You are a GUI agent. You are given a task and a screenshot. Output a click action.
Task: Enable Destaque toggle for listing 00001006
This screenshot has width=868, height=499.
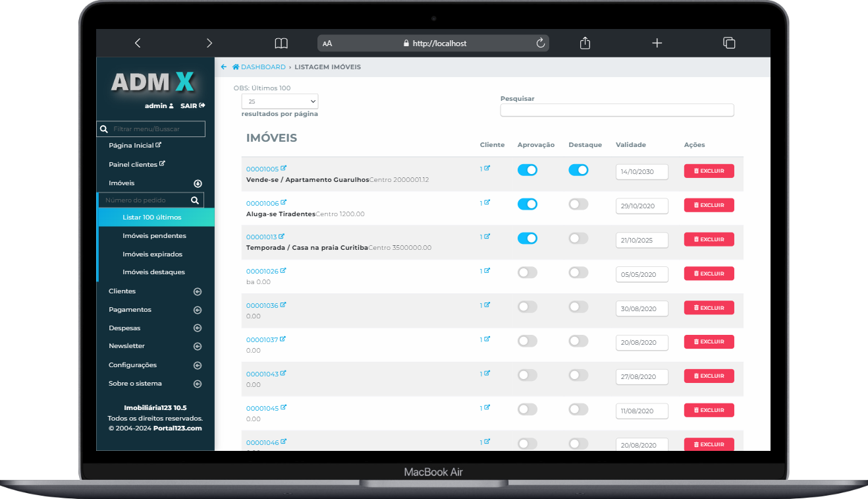pos(578,204)
